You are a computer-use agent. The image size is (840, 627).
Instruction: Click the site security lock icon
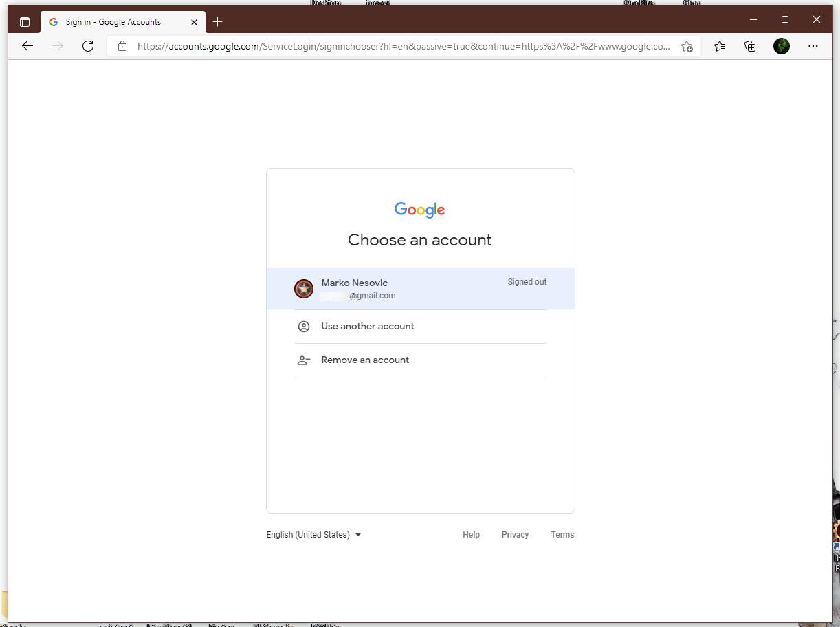pos(122,46)
